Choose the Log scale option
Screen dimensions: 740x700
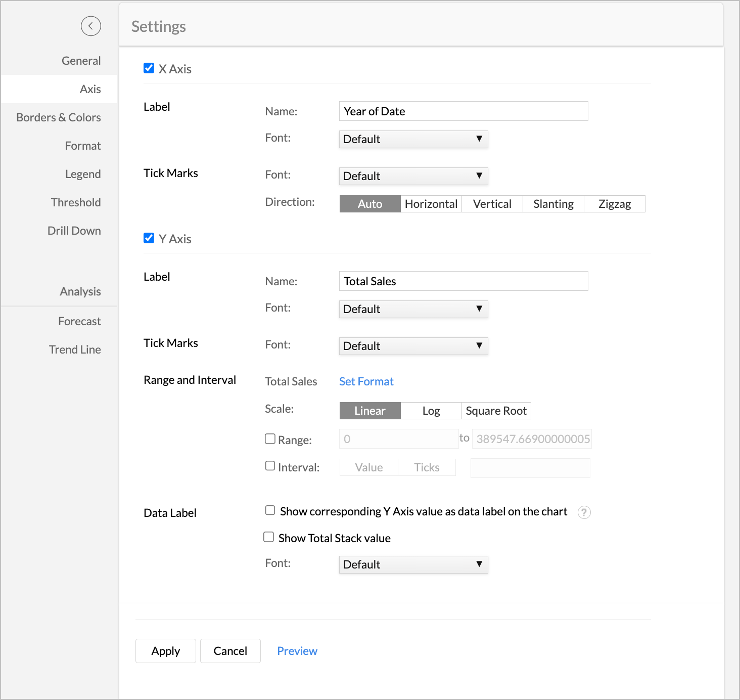point(431,411)
